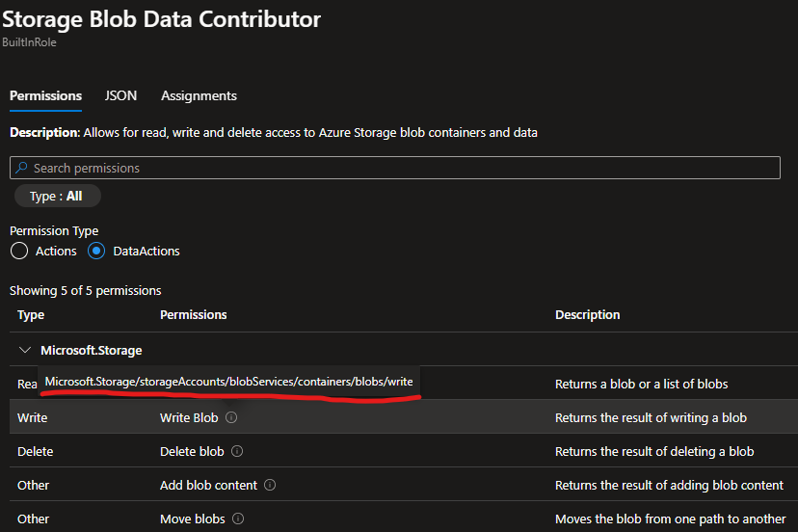The width and height of the screenshot is (798, 532).
Task: Open info icon beside Add blob content
Action: pyautogui.click(x=270, y=485)
